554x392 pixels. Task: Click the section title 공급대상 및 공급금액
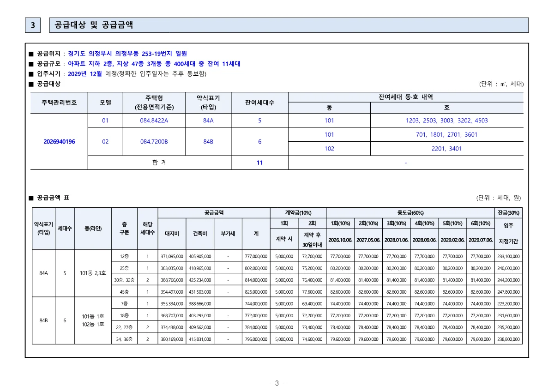[94, 25]
